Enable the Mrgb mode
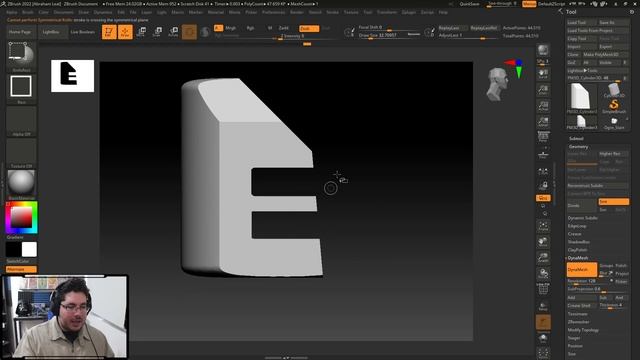The height and width of the screenshot is (360, 640). [231, 28]
